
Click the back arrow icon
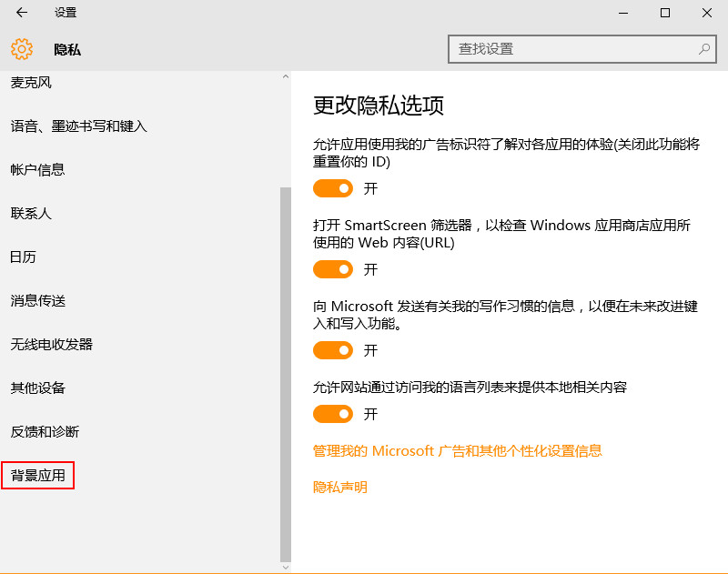pyautogui.click(x=22, y=13)
